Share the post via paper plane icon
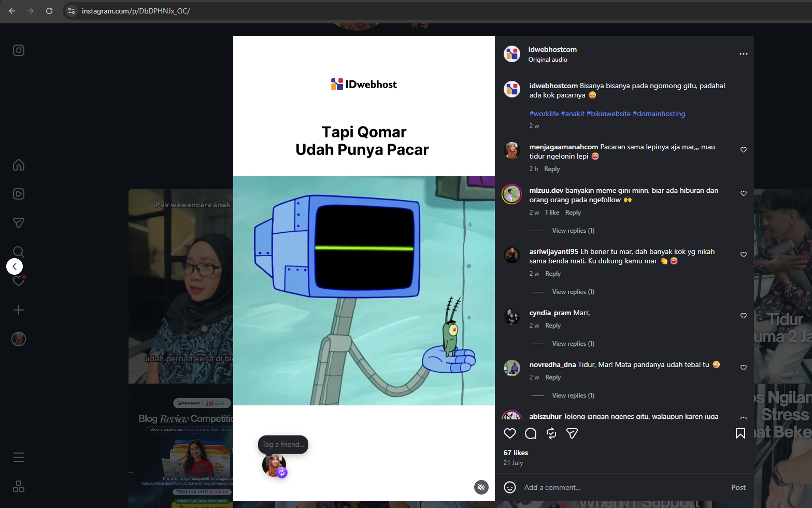 point(572,433)
